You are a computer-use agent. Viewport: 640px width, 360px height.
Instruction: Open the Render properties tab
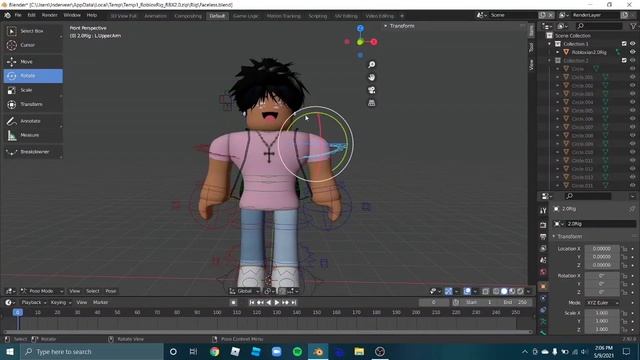click(543, 225)
